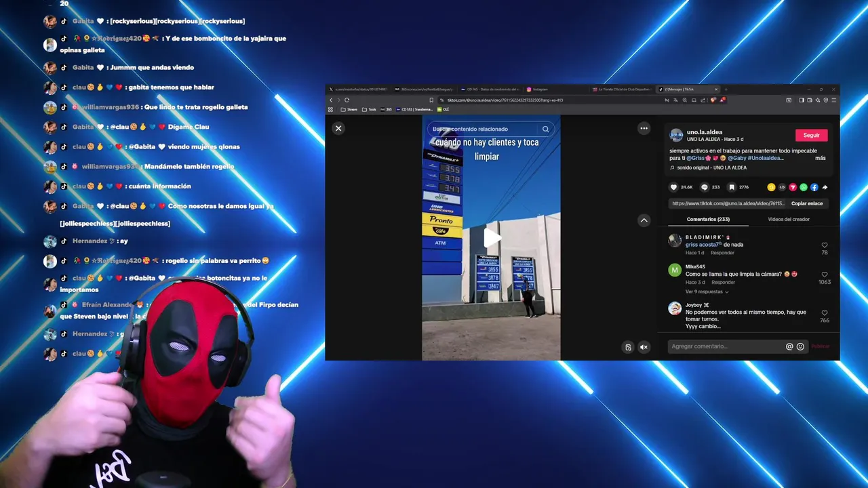This screenshot has height=488, width=868.
Task: Open the uno.la.aldea username link
Action: [705, 132]
